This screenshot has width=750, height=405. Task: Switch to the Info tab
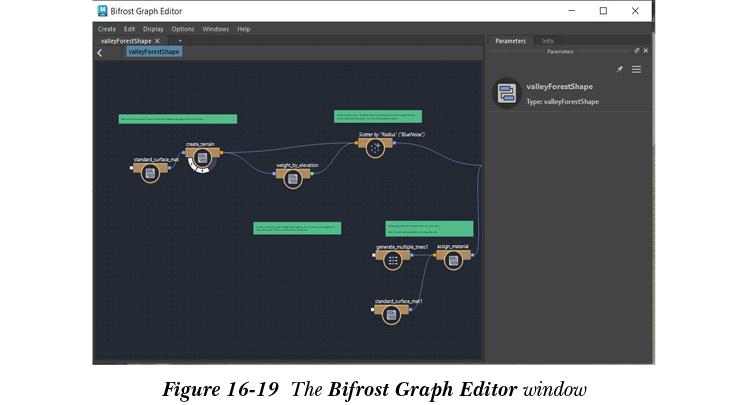pyautogui.click(x=548, y=41)
